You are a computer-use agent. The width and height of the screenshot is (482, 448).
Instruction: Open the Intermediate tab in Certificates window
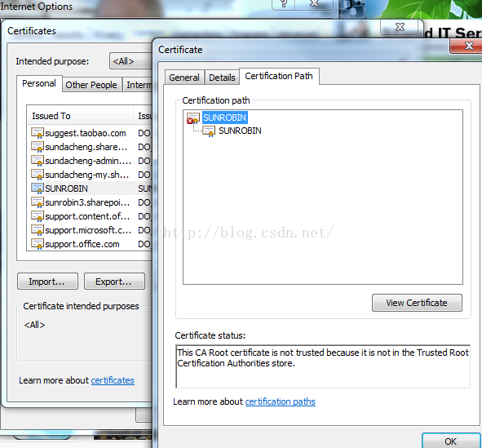click(138, 85)
